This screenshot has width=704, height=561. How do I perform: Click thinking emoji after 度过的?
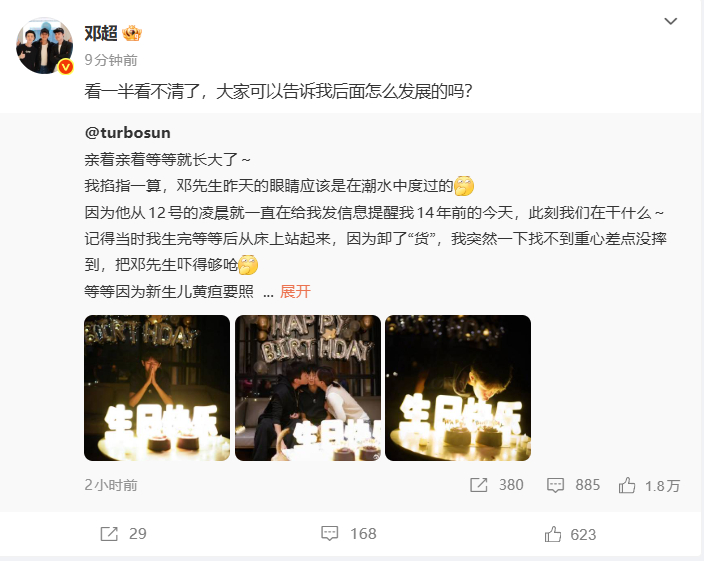pyautogui.click(x=464, y=186)
